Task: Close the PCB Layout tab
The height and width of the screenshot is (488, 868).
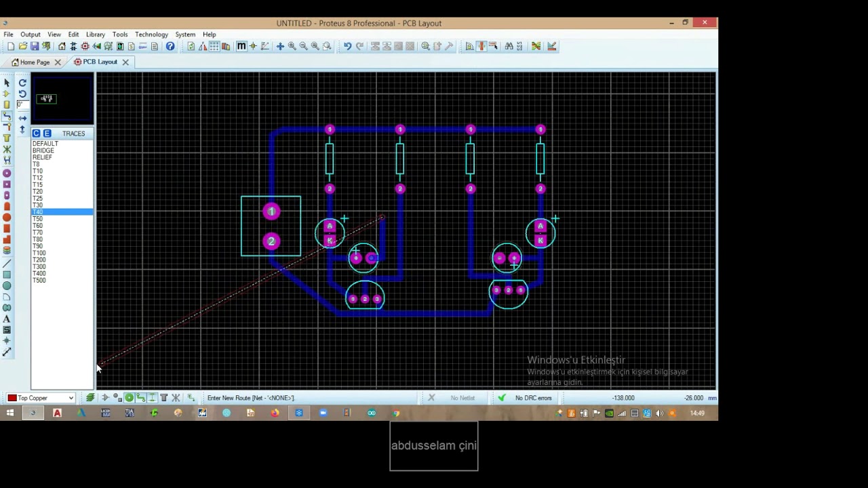Action: [x=125, y=62]
